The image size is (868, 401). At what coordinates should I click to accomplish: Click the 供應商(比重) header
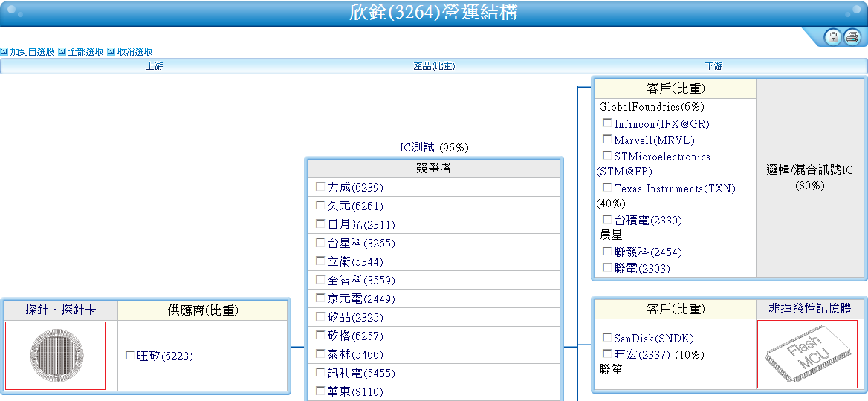[203, 310]
